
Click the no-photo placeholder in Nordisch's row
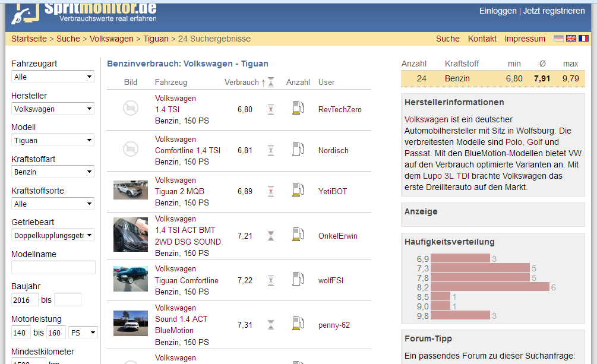click(131, 149)
